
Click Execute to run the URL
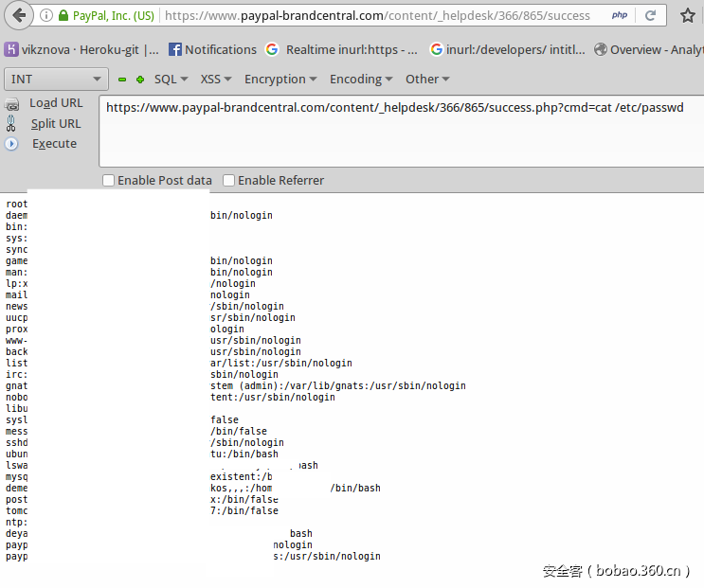pyautogui.click(x=54, y=144)
